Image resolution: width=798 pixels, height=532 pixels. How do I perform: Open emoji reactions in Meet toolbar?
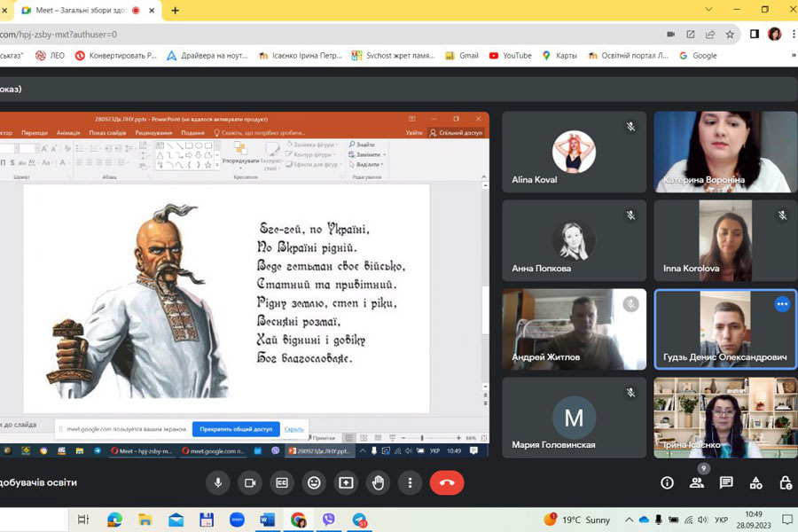(314, 482)
